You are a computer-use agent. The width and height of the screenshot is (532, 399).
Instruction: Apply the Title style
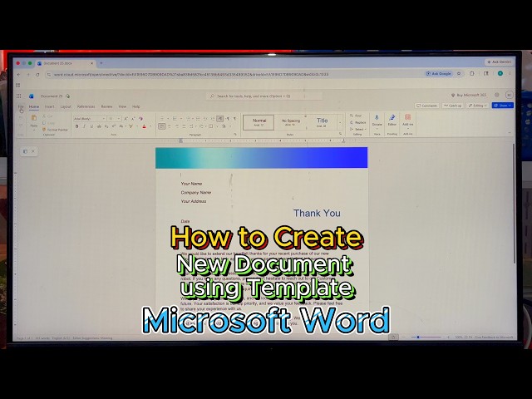(x=322, y=122)
